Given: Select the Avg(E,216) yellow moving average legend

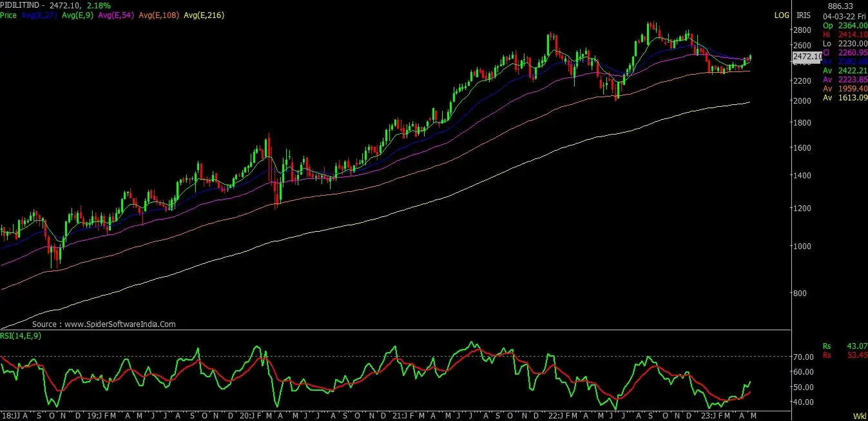Looking at the screenshot, I should pyautogui.click(x=205, y=15).
